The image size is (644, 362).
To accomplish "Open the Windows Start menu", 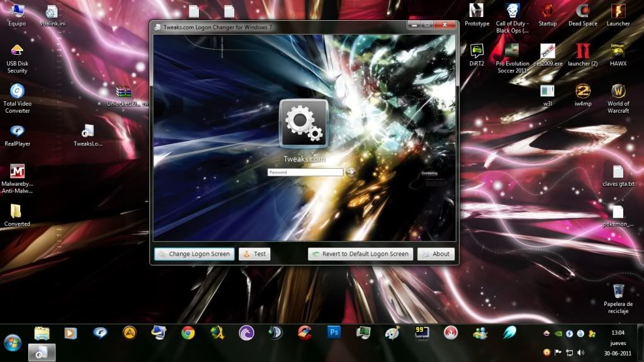I will (x=13, y=342).
